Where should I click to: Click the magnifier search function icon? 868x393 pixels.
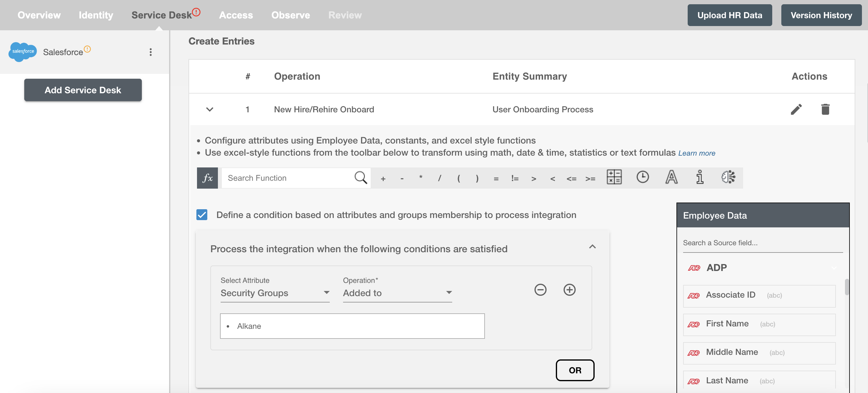click(x=360, y=177)
